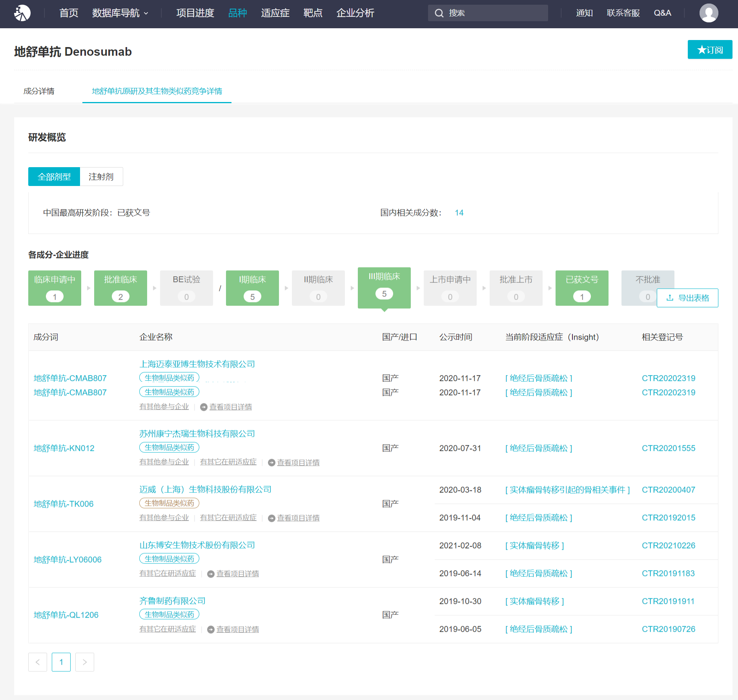The height and width of the screenshot is (700, 738).
Task: Go to next page with right chevron
Action: click(x=85, y=662)
